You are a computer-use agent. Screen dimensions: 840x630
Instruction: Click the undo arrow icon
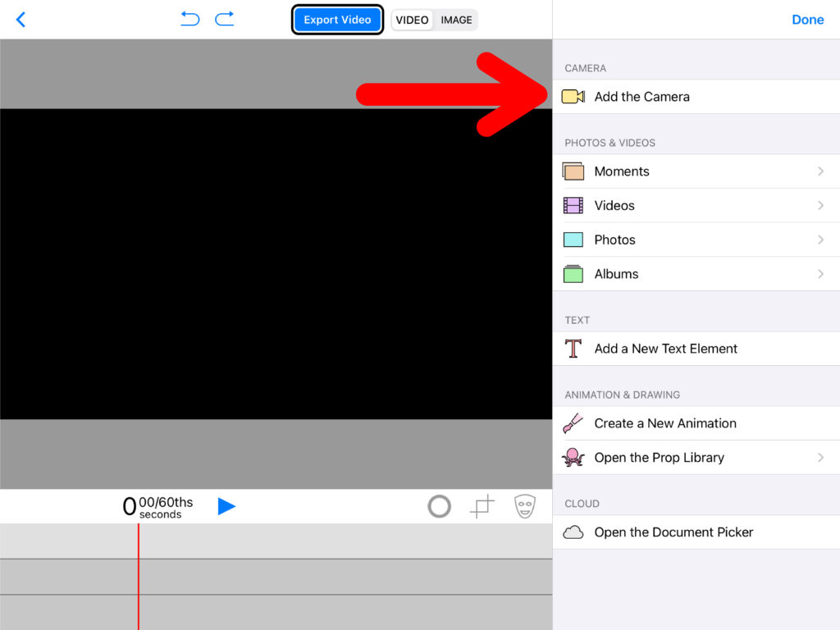tap(190, 19)
